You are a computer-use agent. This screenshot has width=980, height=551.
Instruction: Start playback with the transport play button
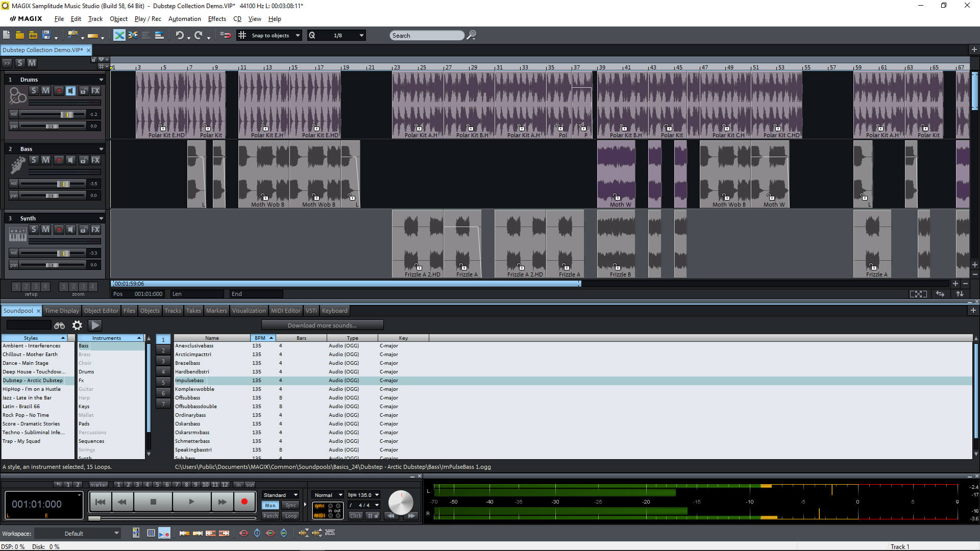pos(191,502)
